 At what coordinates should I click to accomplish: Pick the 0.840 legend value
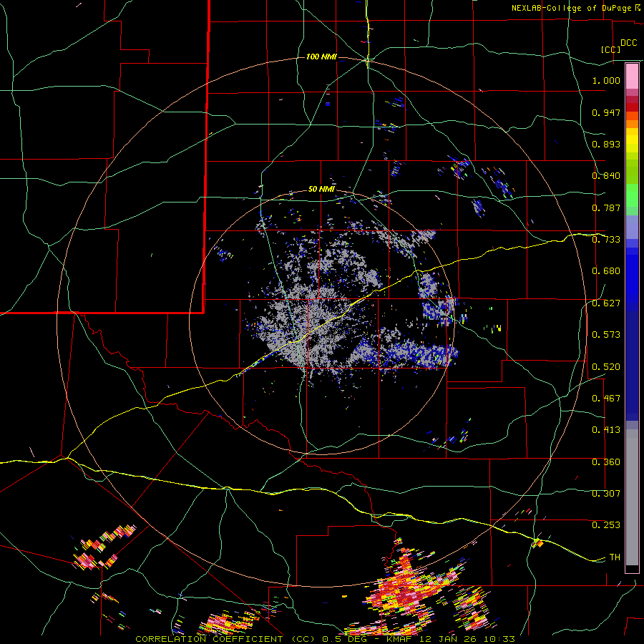click(x=606, y=176)
